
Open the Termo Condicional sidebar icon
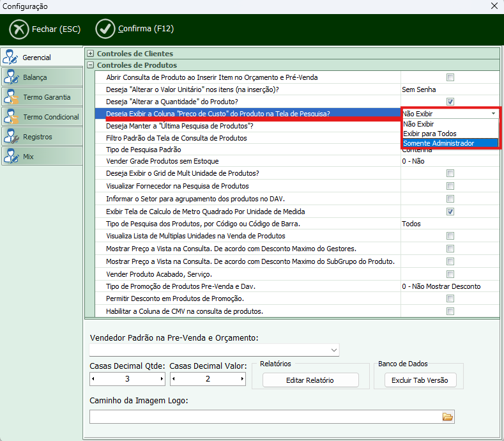click(11, 117)
